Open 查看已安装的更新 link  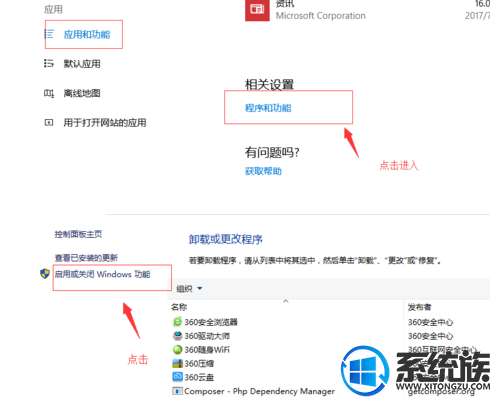[86, 258]
